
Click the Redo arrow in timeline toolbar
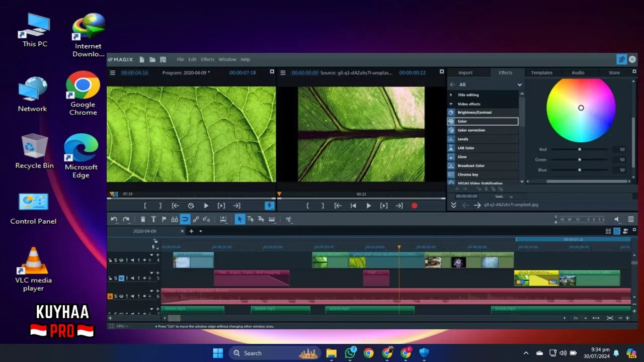click(126, 219)
